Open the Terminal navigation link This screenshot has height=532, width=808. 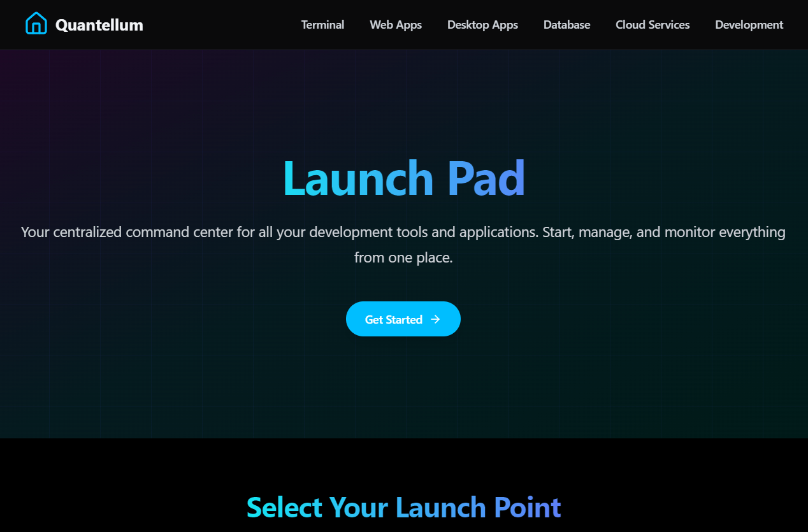pos(322,25)
